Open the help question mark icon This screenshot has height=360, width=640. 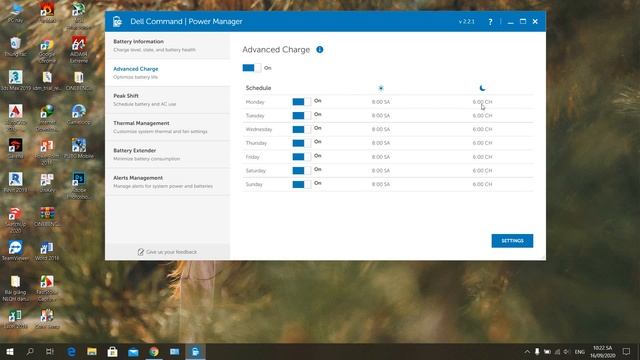[490, 22]
